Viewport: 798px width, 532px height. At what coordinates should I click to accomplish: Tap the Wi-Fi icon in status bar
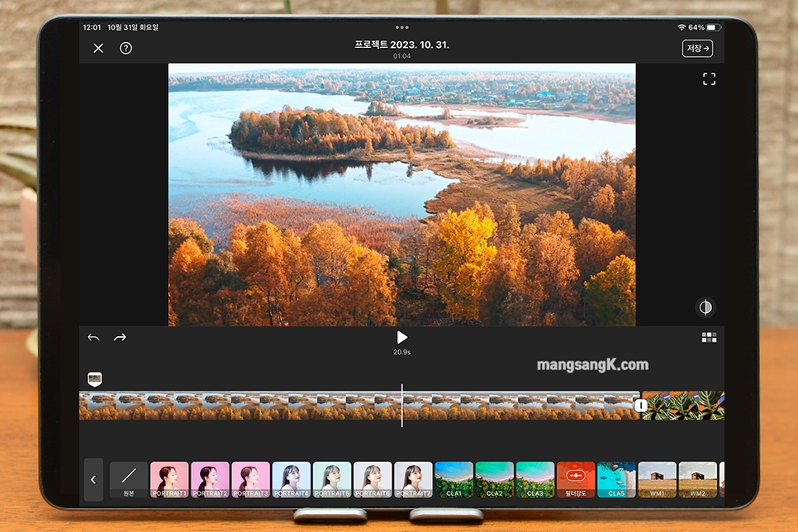(682, 27)
